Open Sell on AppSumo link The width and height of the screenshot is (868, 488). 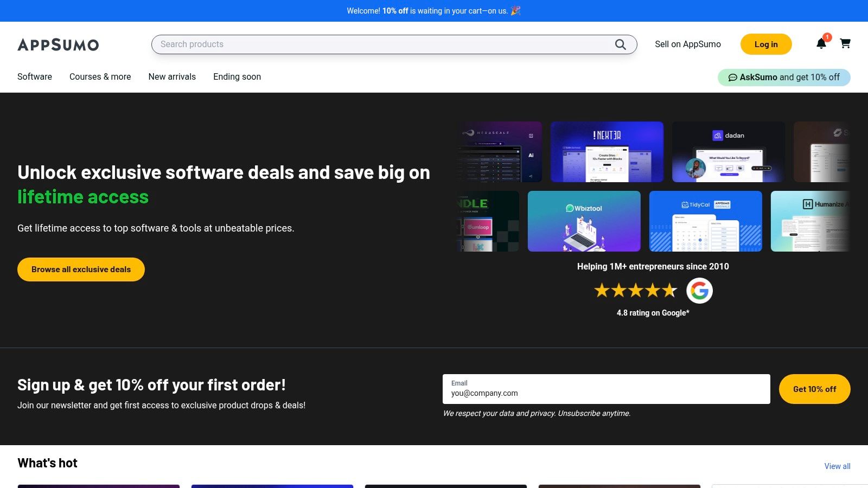coord(688,44)
